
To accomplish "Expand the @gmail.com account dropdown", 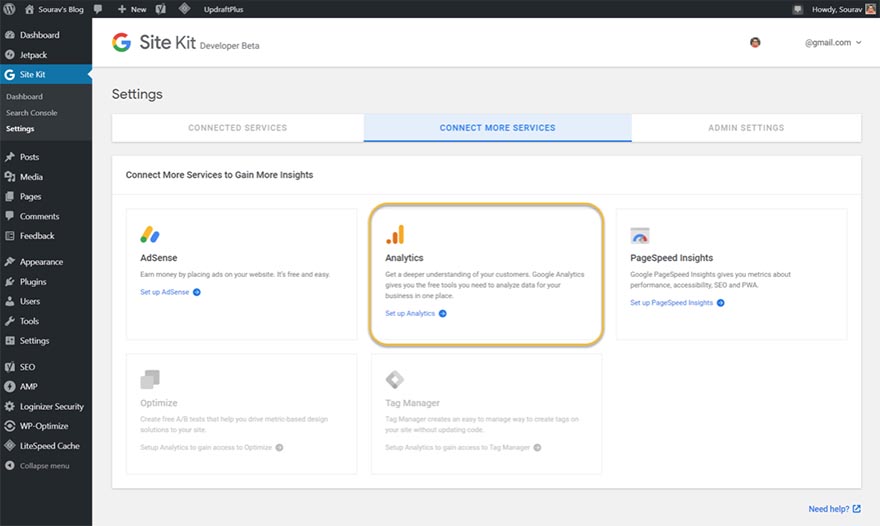I will (x=833, y=43).
